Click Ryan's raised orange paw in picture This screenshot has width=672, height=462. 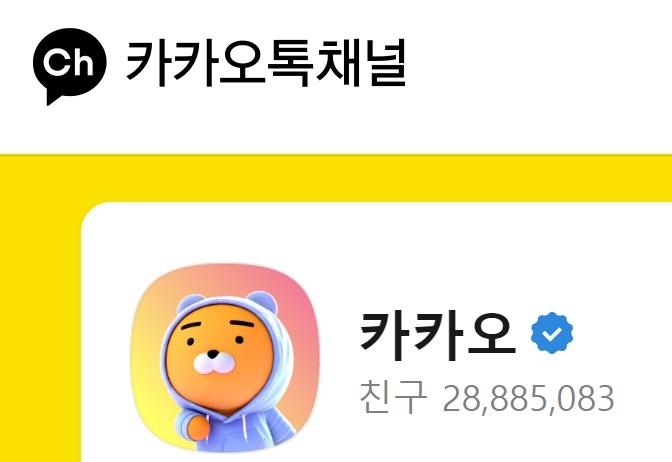click(x=198, y=429)
